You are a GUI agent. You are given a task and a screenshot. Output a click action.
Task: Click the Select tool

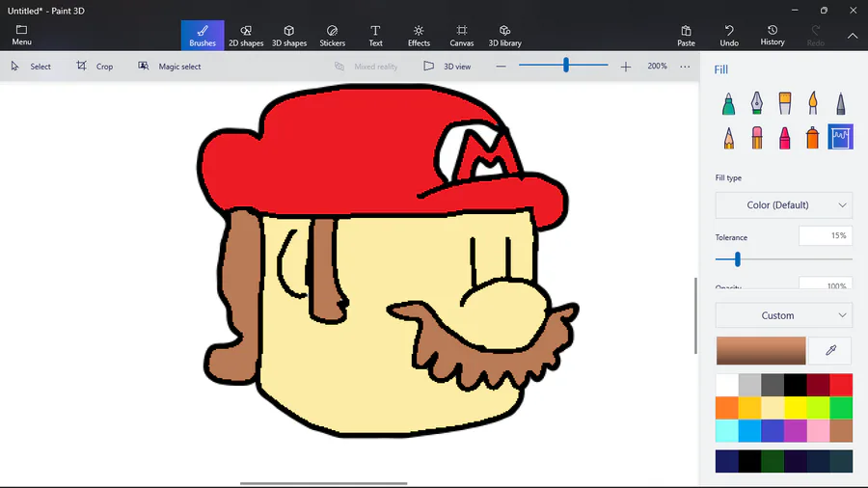point(31,67)
